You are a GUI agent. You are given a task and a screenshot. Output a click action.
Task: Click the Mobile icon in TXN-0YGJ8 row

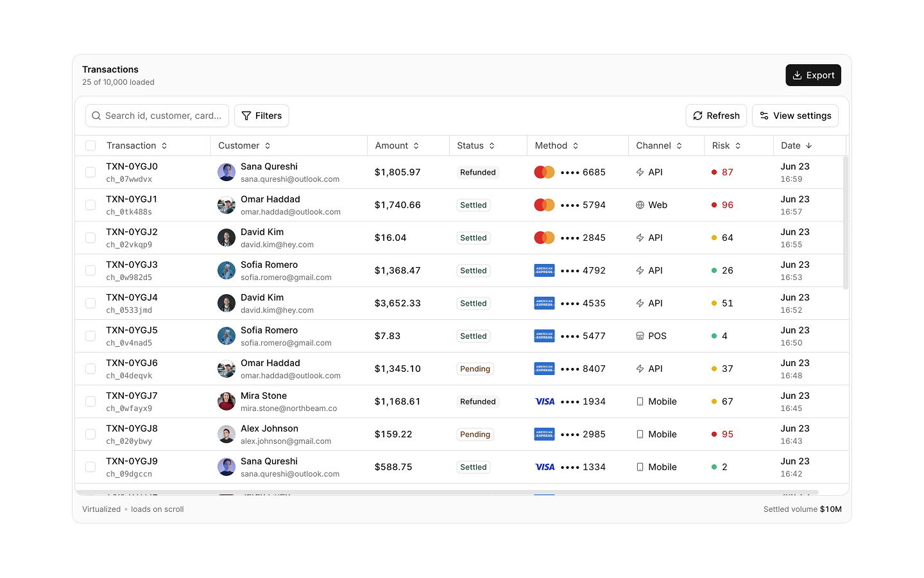coord(640,434)
